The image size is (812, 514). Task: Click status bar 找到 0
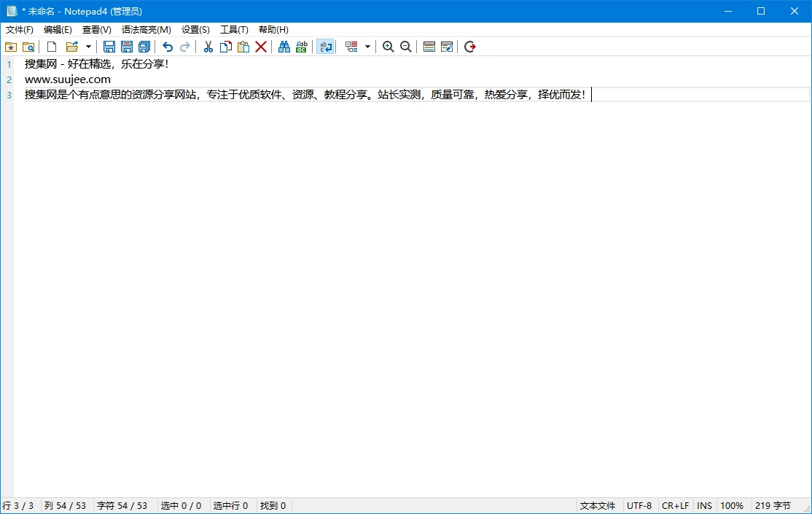pos(273,506)
